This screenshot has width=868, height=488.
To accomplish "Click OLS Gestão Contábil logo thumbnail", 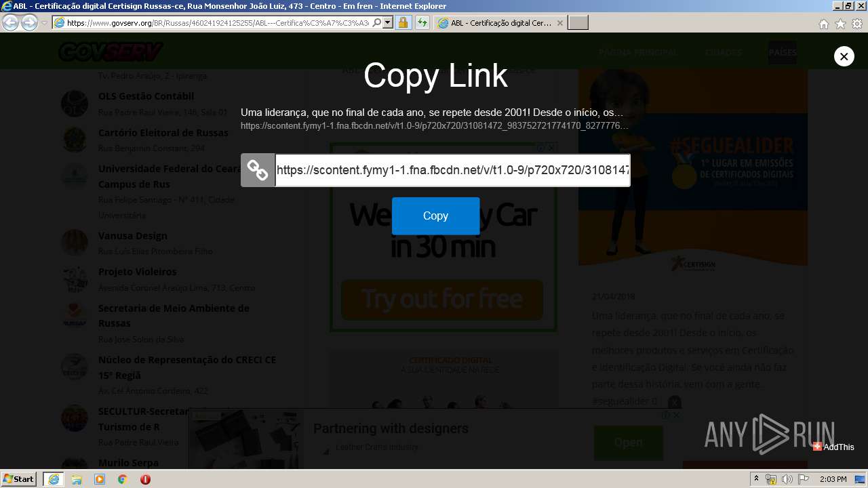I will click(75, 104).
